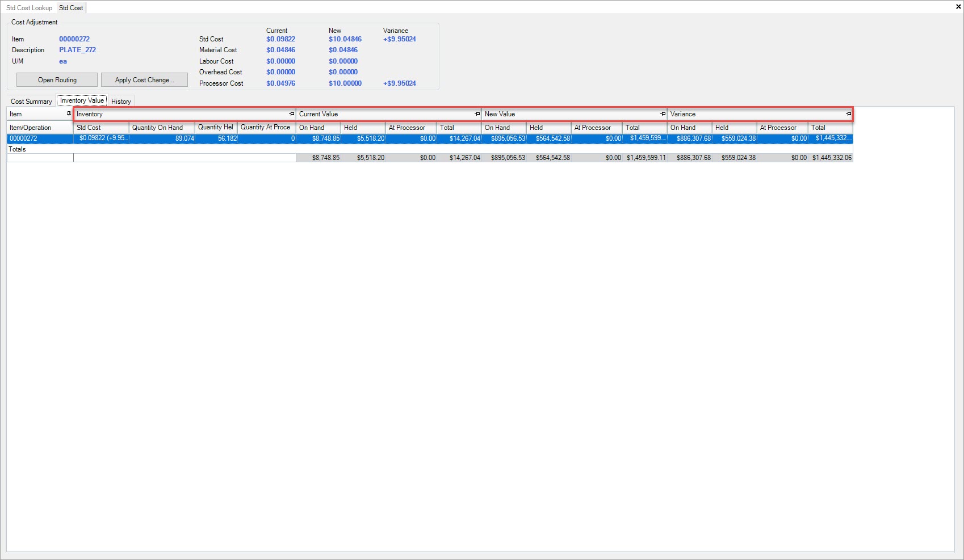The width and height of the screenshot is (964, 560).
Task: Click the PLATE_272 description value
Action: pyautogui.click(x=77, y=50)
